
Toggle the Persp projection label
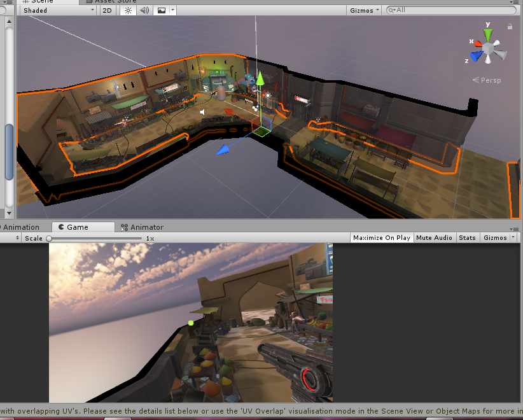click(487, 80)
